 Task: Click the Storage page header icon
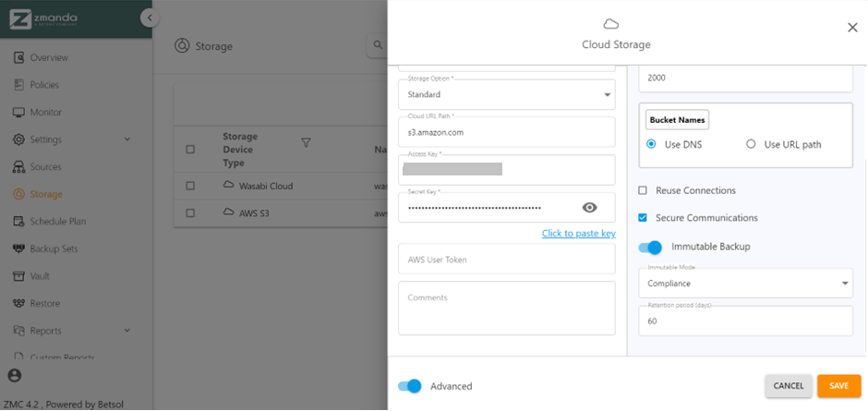pos(182,46)
